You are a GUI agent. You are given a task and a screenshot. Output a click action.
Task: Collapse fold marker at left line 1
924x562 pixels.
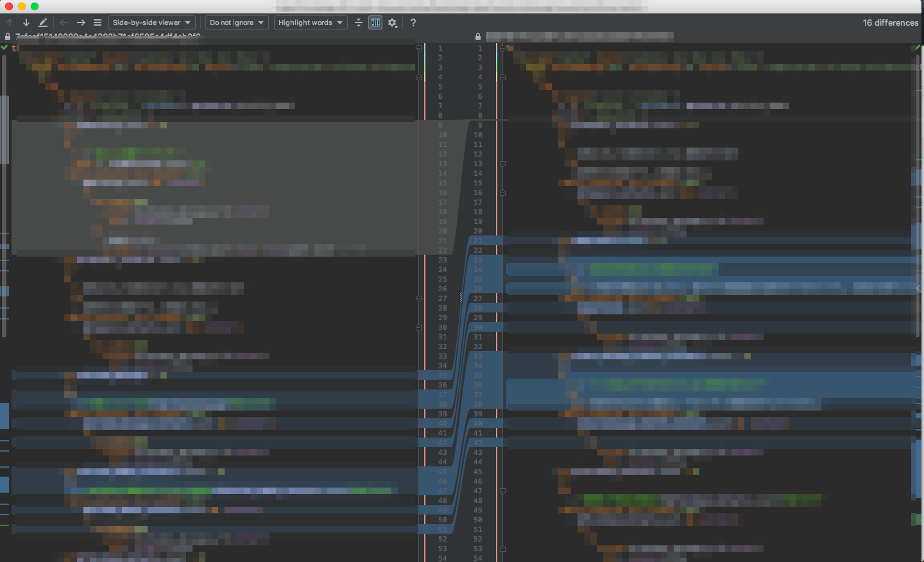(419, 48)
